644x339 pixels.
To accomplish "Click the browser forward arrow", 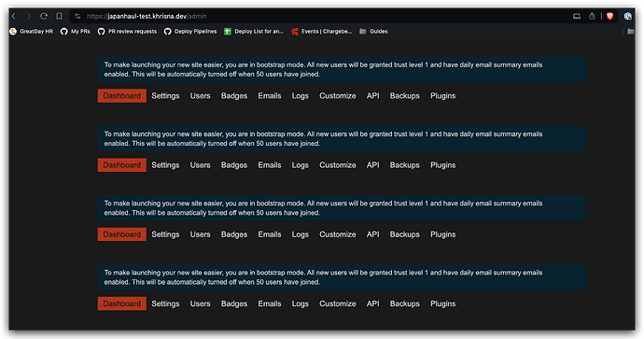I will click(28, 16).
